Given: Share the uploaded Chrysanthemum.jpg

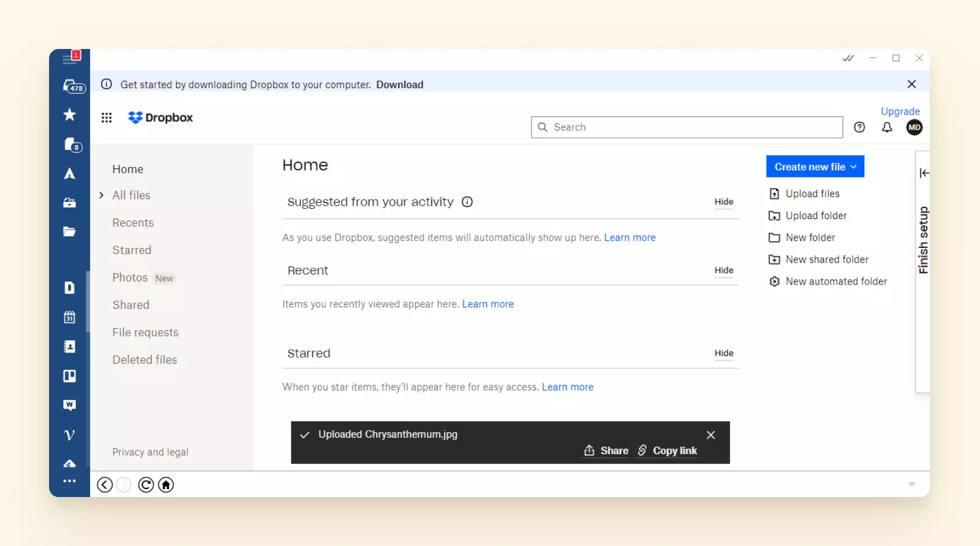Looking at the screenshot, I should [x=606, y=451].
